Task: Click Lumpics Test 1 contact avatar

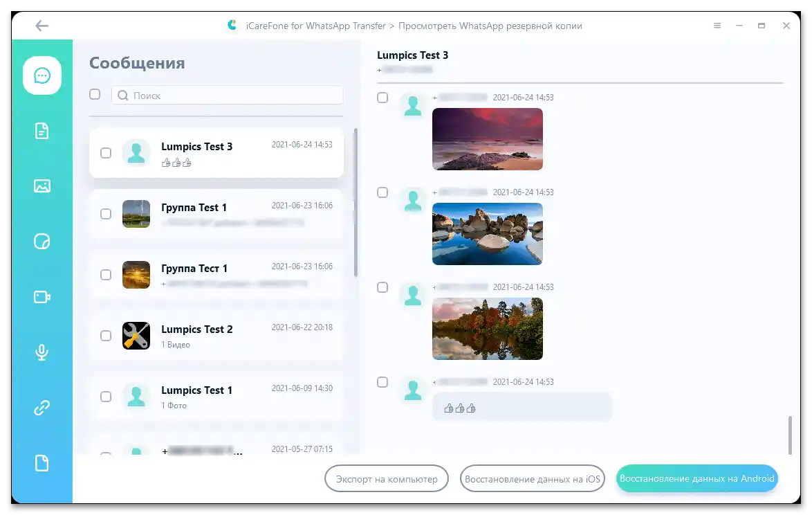Action: pyautogui.click(x=136, y=397)
